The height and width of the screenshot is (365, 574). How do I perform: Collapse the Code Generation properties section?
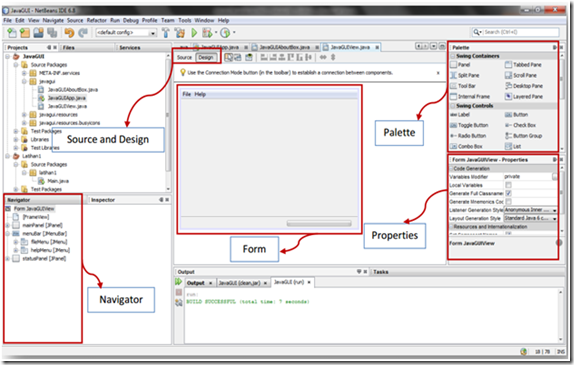click(x=451, y=169)
